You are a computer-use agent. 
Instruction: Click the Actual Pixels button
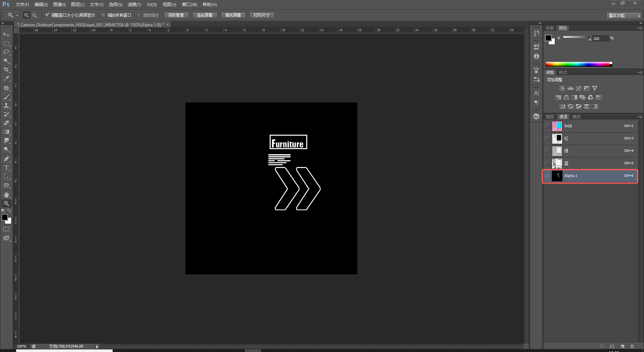pyautogui.click(x=176, y=15)
